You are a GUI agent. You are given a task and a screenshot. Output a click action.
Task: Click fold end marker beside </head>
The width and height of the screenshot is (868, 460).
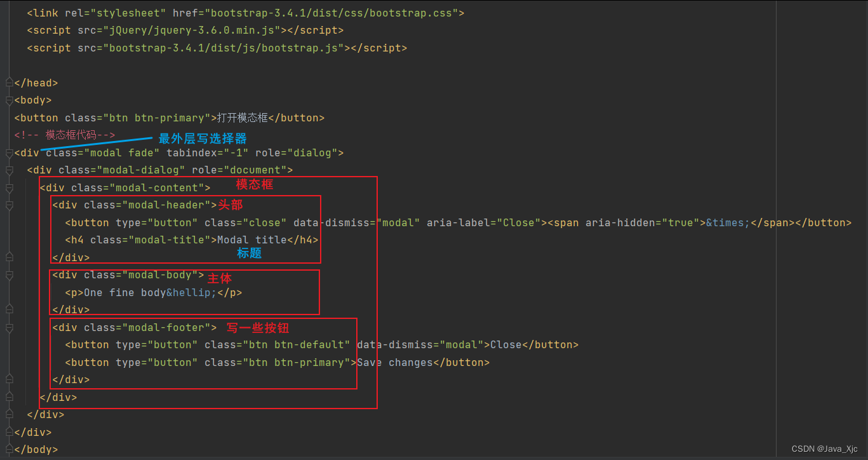9,83
